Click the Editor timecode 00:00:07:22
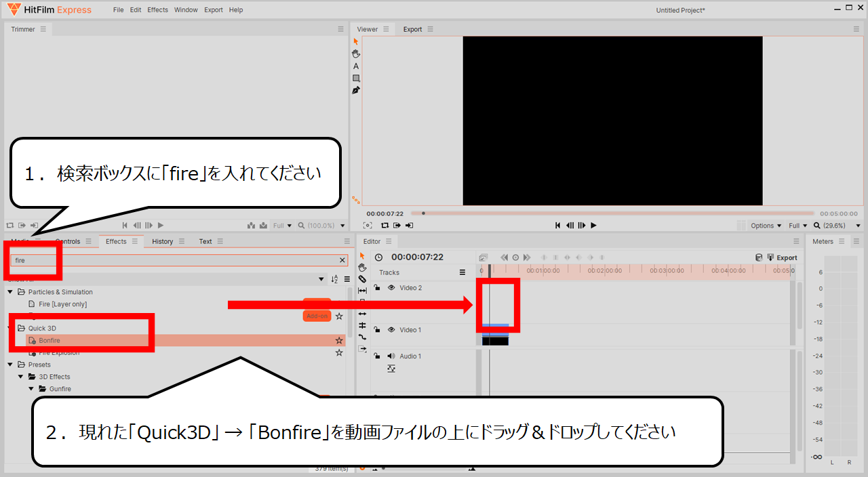The width and height of the screenshot is (868, 477). [417, 257]
